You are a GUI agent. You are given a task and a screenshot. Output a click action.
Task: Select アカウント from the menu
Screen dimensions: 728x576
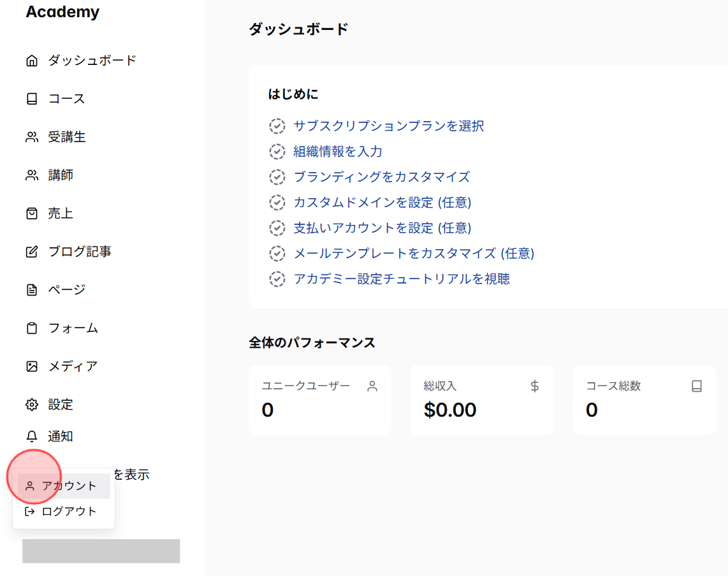tap(64, 486)
